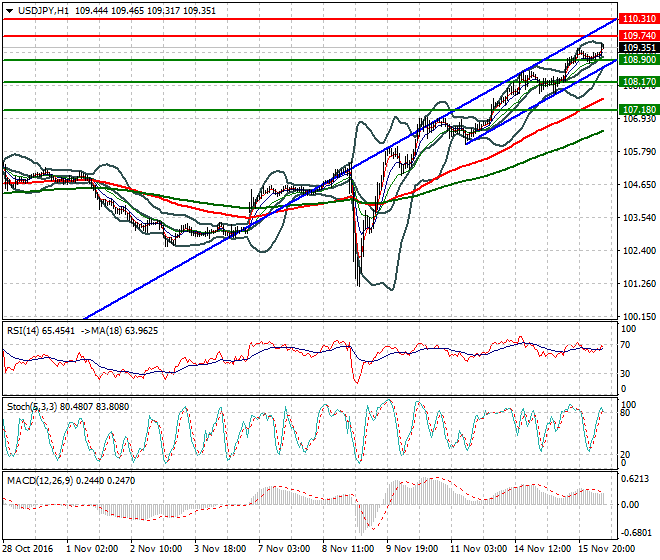Click the RSI 30 level label
Viewport: 660px width, 560px height.
tap(625, 374)
